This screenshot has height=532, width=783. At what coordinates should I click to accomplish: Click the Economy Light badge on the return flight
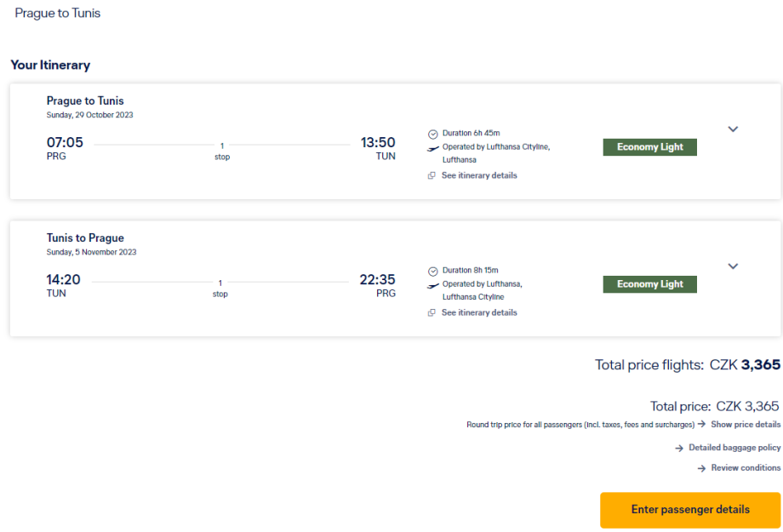[x=649, y=284]
